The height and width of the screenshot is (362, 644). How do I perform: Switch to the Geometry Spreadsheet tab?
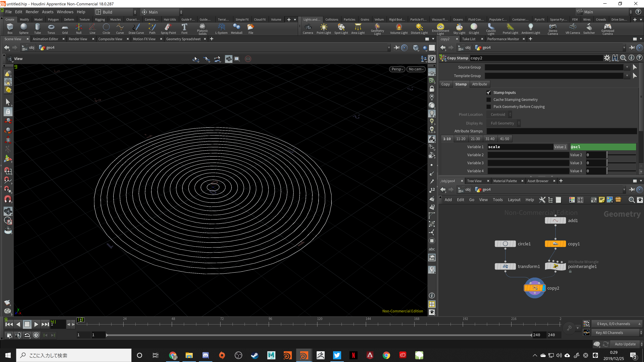(183, 39)
